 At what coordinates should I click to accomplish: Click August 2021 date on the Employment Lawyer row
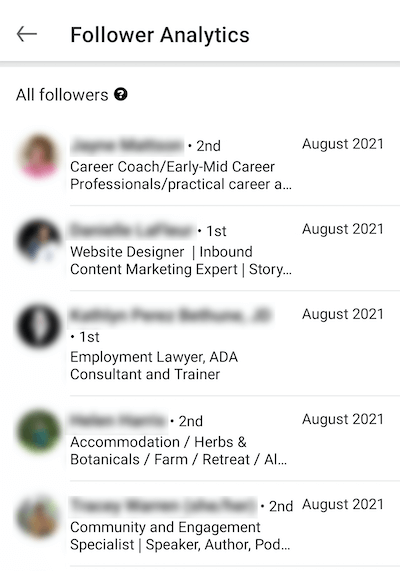343,314
